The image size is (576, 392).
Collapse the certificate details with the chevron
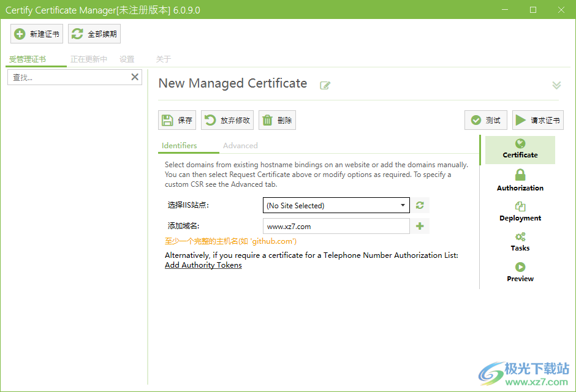click(x=556, y=85)
